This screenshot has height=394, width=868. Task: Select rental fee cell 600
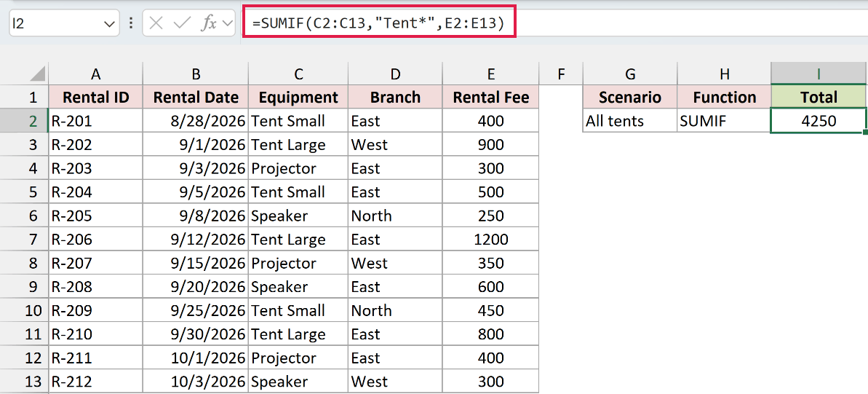[490, 286]
